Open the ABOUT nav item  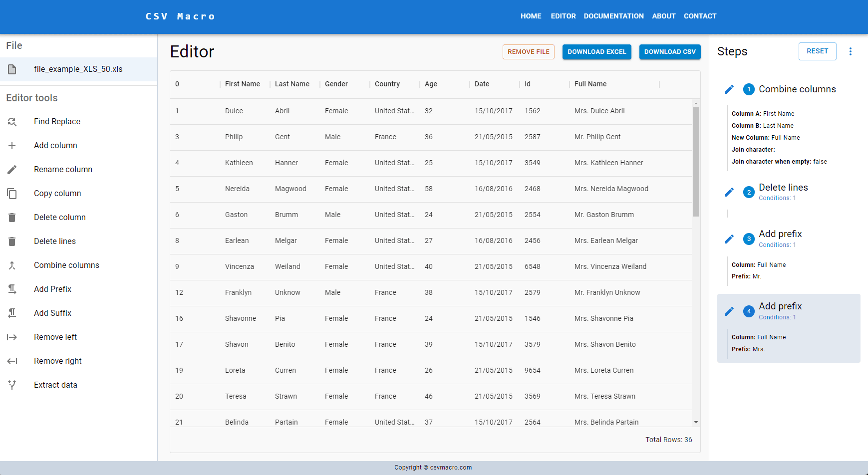click(x=663, y=16)
